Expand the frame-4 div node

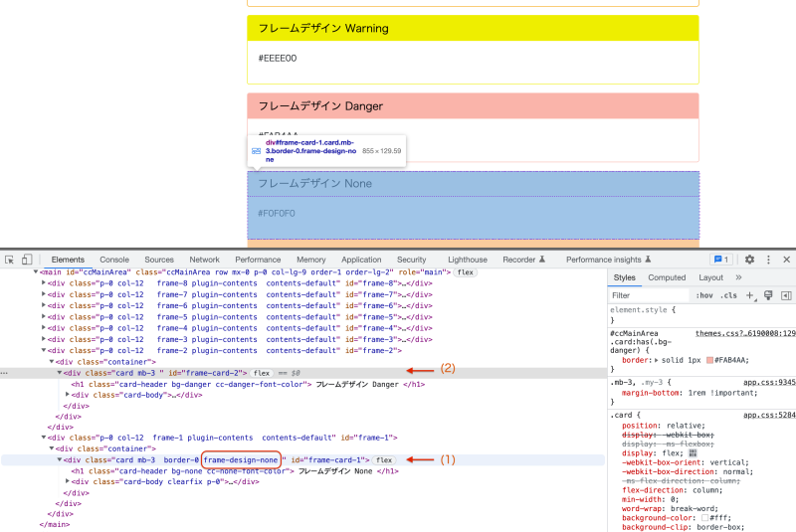click(44, 327)
